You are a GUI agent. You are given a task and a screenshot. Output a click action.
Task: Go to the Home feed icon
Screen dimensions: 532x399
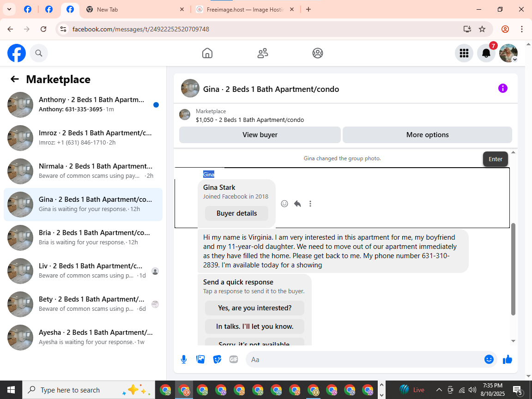click(207, 53)
